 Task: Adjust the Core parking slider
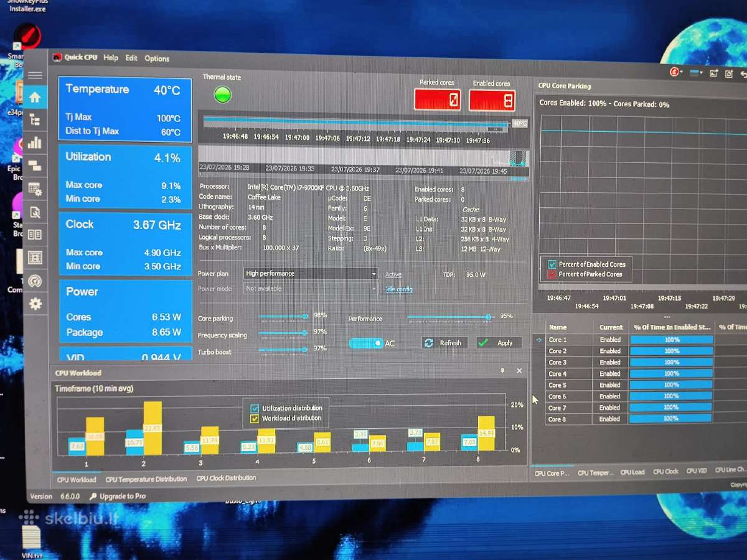click(x=283, y=317)
